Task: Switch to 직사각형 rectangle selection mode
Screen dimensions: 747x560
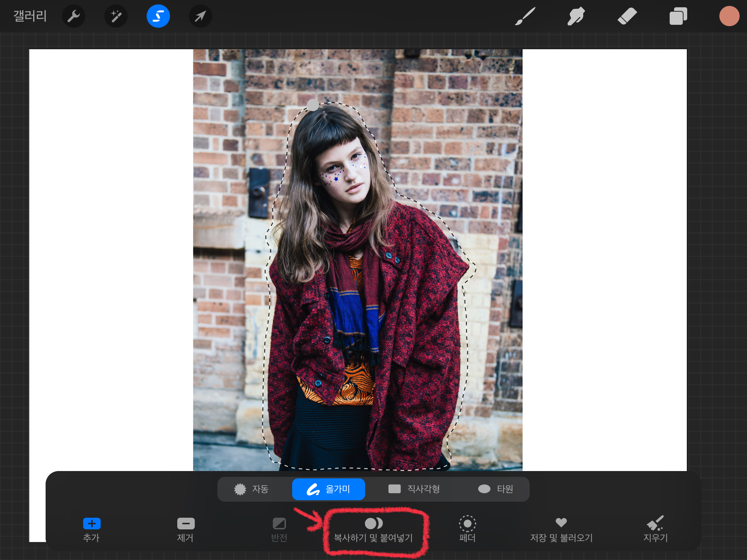Action: [414, 489]
